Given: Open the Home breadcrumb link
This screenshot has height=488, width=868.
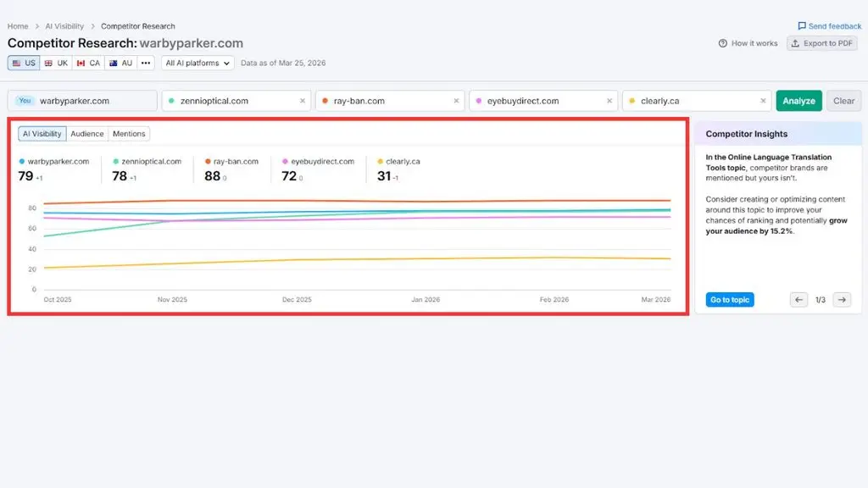Looking at the screenshot, I should tap(18, 26).
